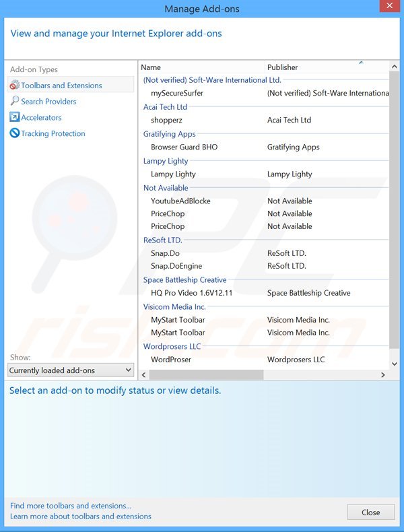This screenshot has height=532, width=404.
Task: Click the Gratifying Apps publisher cell
Action: pyautogui.click(x=294, y=147)
